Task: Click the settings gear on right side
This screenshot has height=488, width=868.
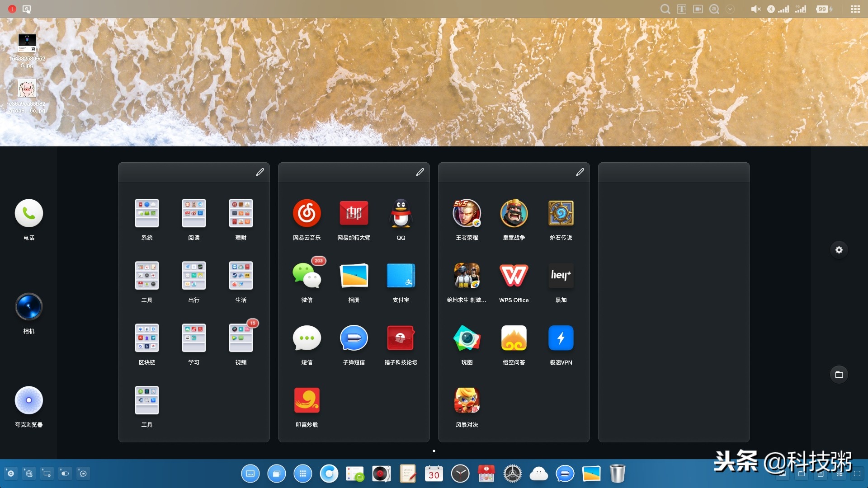Action: [x=839, y=250]
